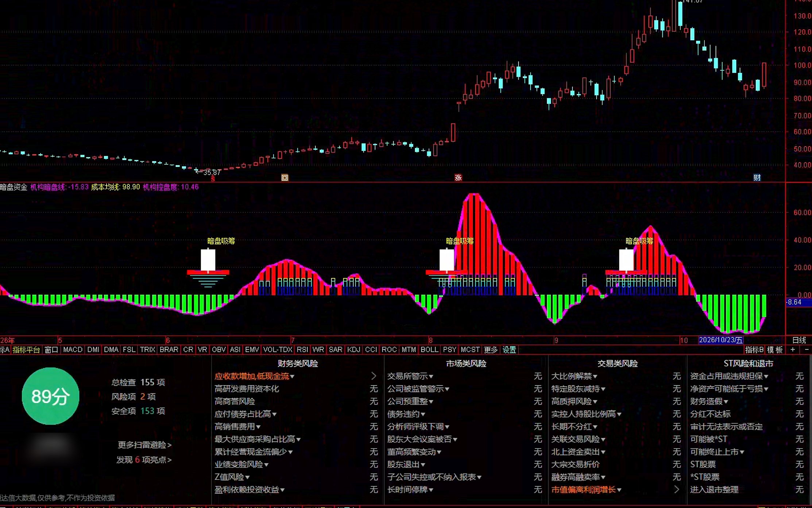Open 设置 in the indicator bar
The width and height of the screenshot is (812, 508).
pos(509,350)
